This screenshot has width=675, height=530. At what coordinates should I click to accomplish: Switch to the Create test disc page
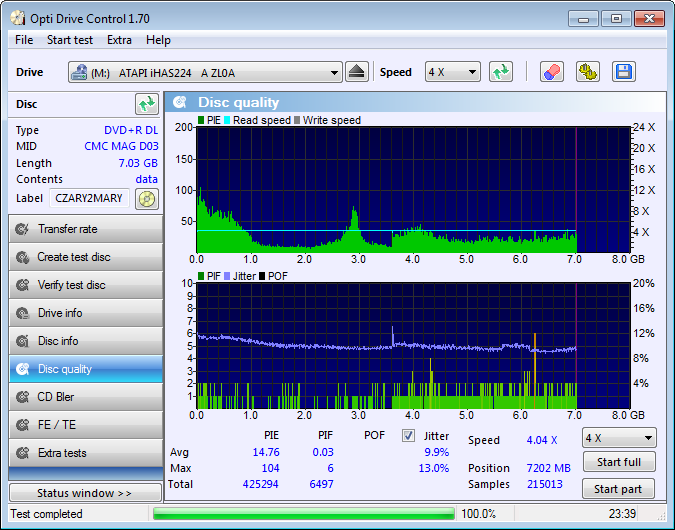86,257
